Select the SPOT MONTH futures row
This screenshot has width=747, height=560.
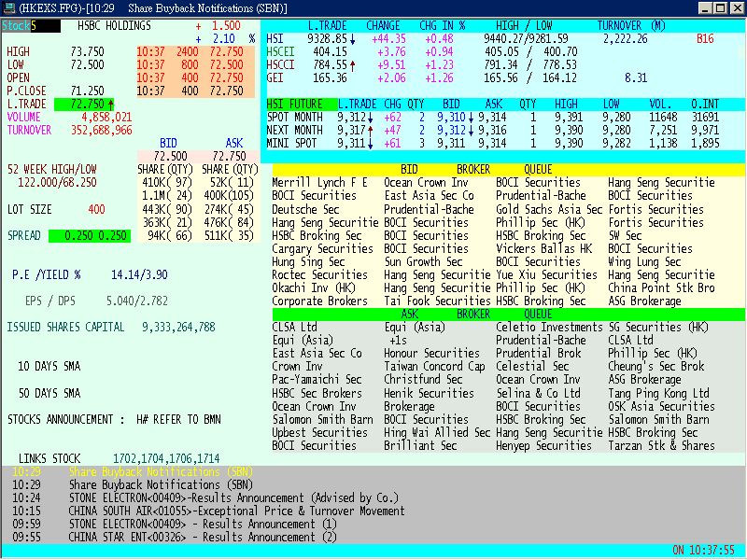coord(493,118)
